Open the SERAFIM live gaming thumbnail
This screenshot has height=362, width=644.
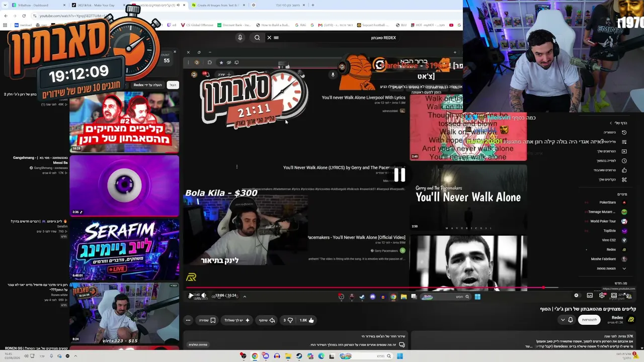click(x=124, y=249)
